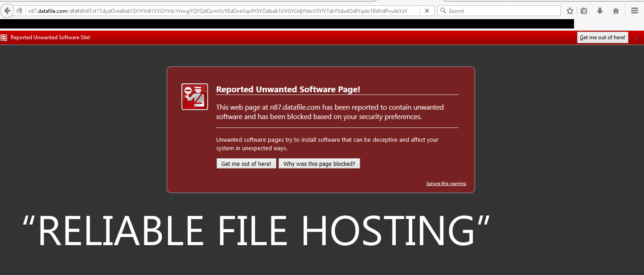This screenshot has width=644, height=275.
Task: Ask 'Why was this page blocked?'
Action: pos(319,164)
